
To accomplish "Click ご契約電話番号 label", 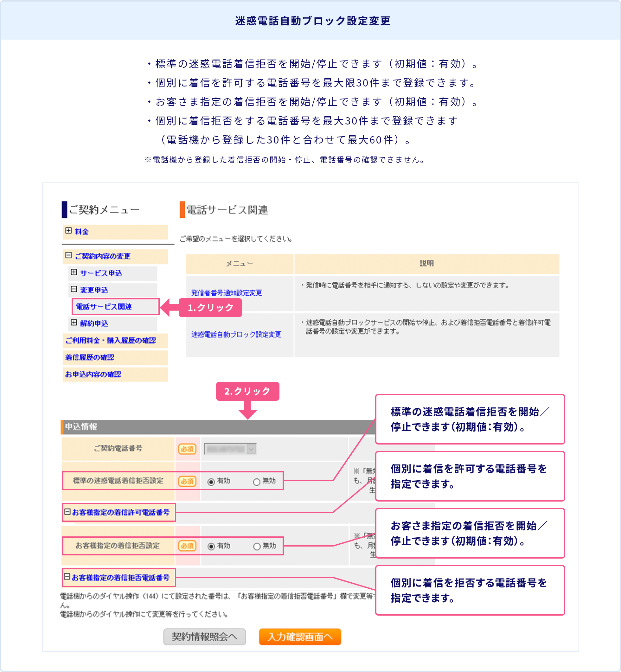I will click(x=118, y=448).
